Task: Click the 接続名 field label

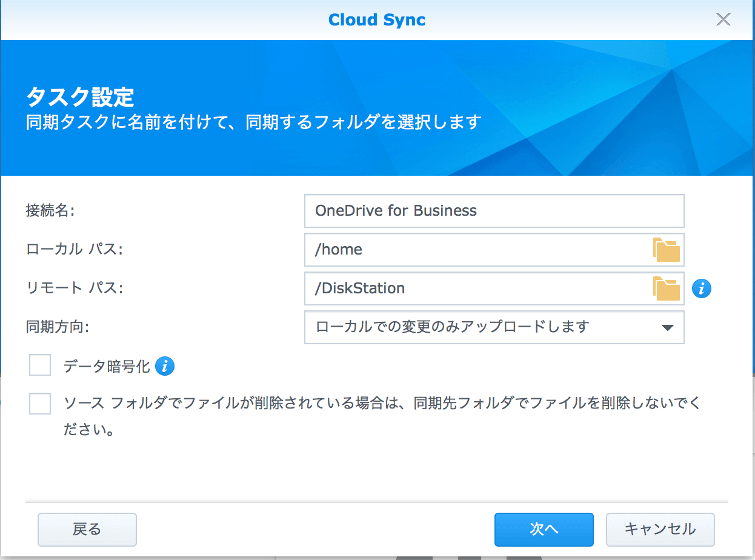Action: (50, 211)
